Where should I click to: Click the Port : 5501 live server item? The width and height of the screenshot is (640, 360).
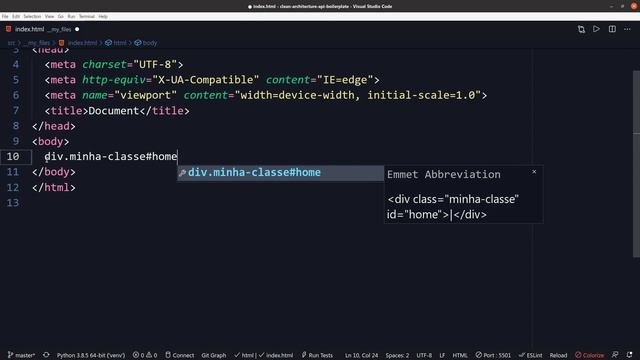(493, 355)
